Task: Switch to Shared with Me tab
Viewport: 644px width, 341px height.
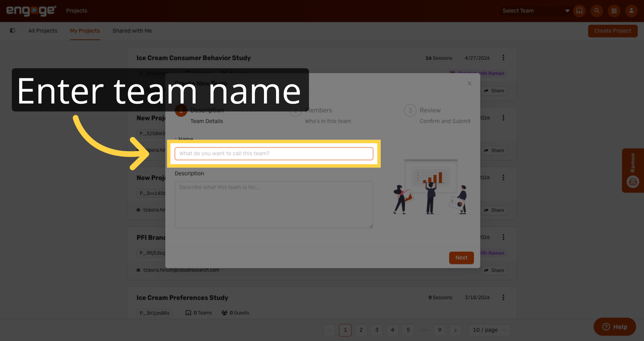Action: [x=132, y=31]
